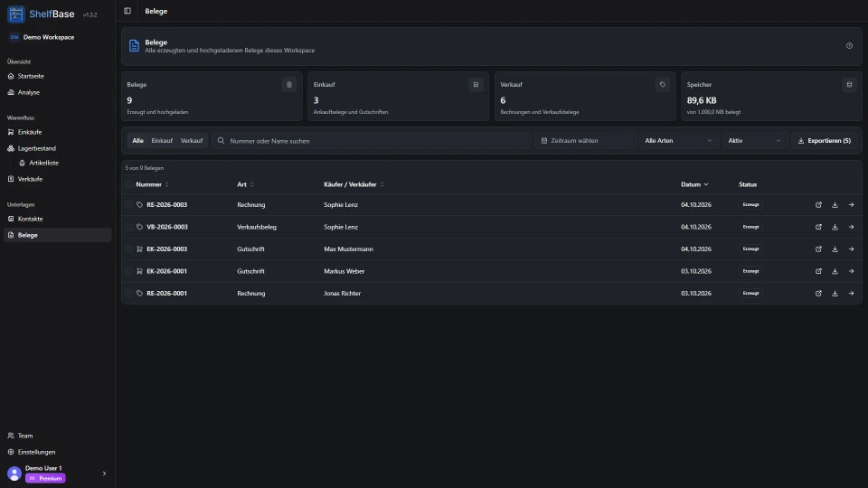Screen dimensions: 868x488
Task: Open RE-2026-0003 in new tab icon
Action: point(819,205)
